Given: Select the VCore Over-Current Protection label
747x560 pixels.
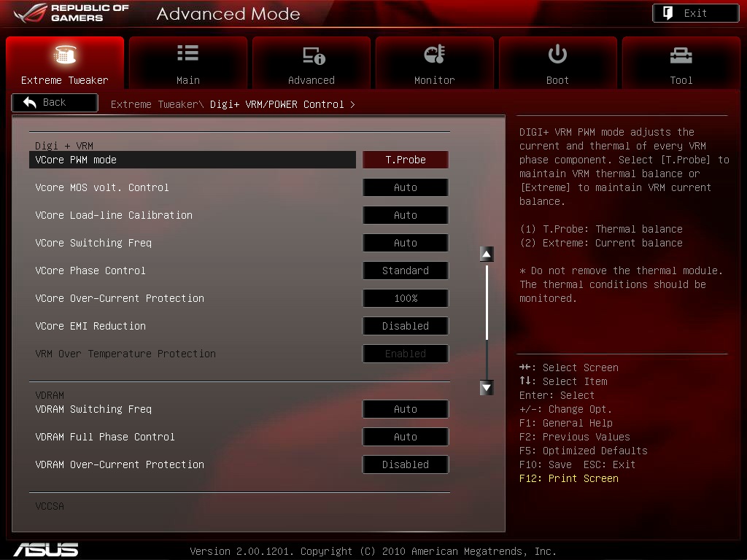Looking at the screenshot, I should 120,298.
